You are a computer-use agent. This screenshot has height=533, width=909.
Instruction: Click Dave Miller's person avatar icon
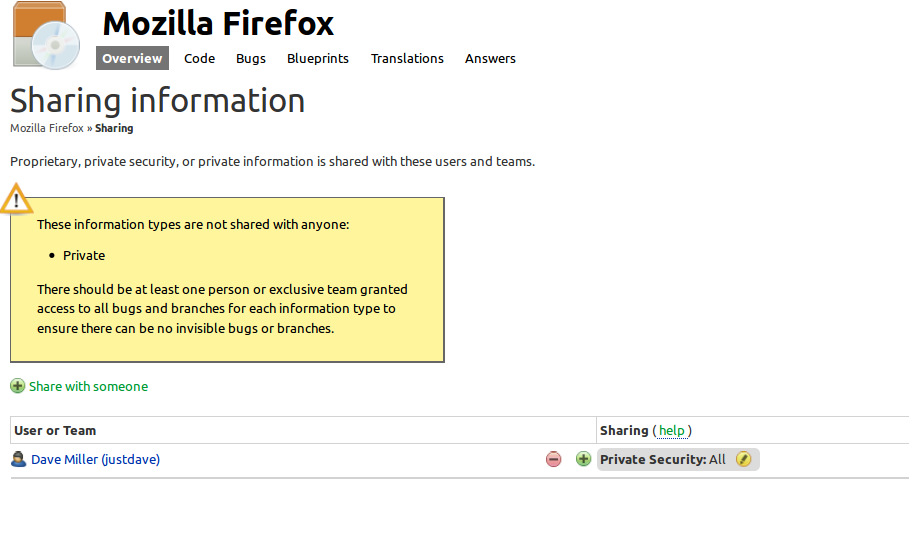[18, 459]
